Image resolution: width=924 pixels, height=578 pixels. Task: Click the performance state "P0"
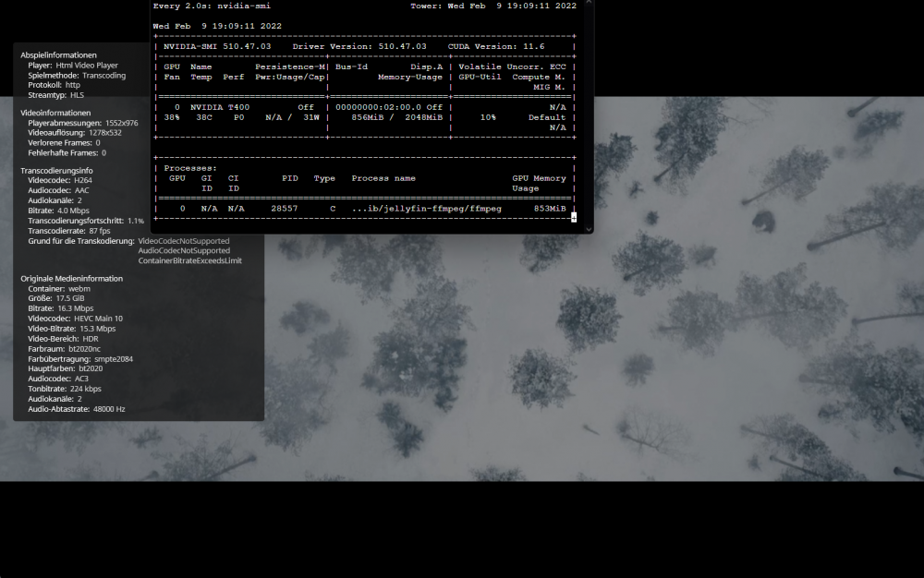[x=238, y=117]
